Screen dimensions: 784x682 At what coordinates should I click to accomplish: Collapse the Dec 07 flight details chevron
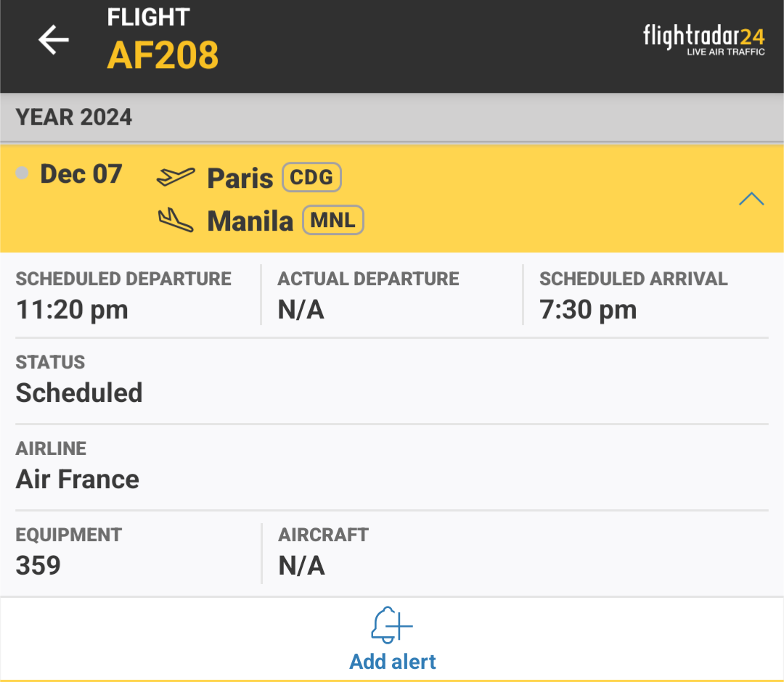point(751,199)
